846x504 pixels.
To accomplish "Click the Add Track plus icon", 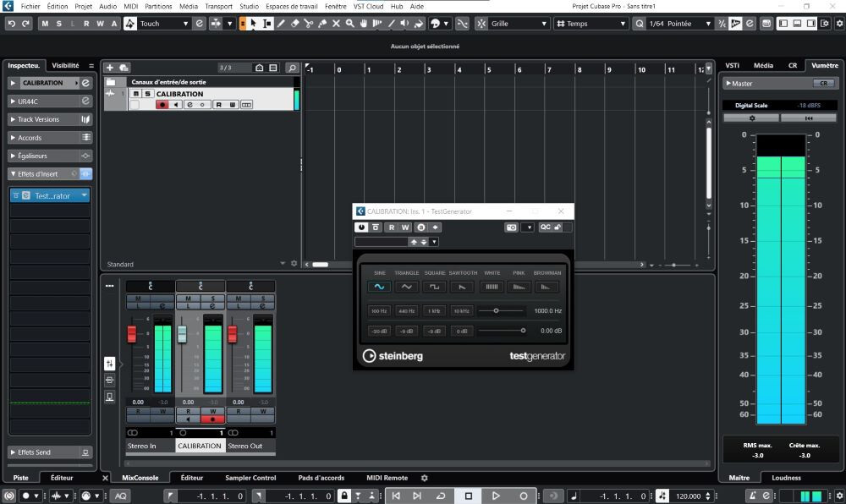I will pyautogui.click(x=110, y=68).
